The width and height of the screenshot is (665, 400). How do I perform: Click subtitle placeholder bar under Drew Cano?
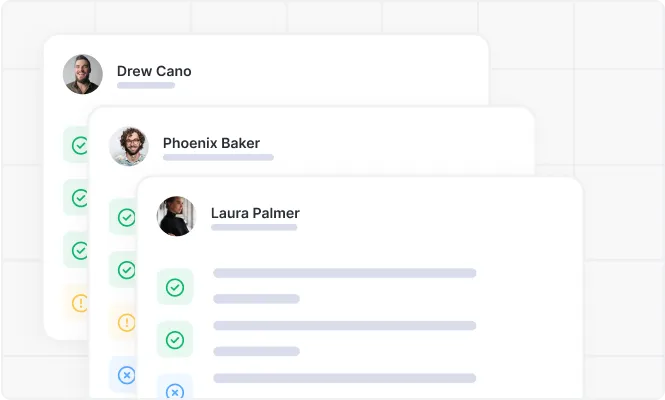tap(146, 86)
